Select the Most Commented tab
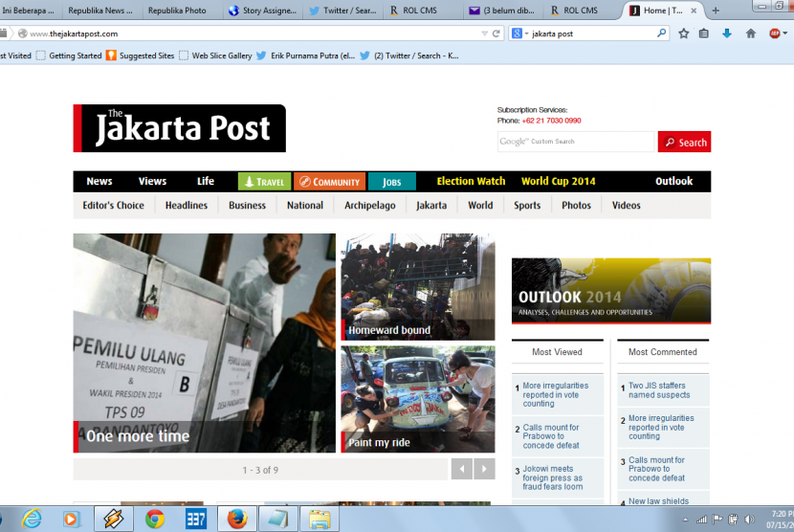The height and width of the screenshot is (532, 794). coord(663,351)
